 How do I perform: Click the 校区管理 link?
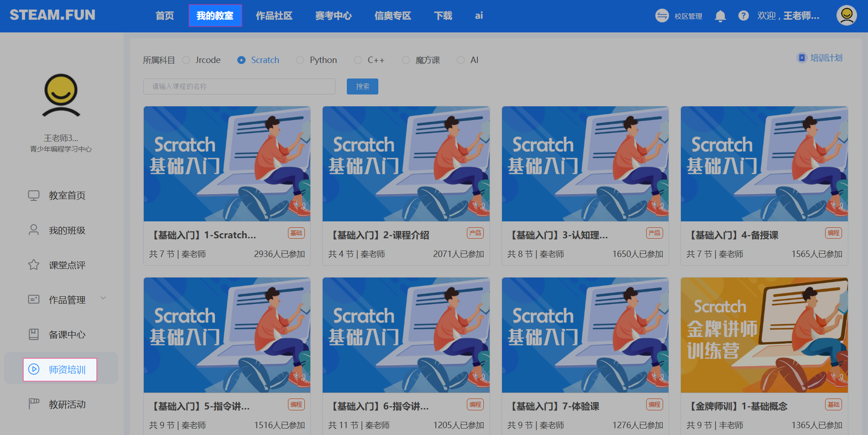[x=688, y=16]
